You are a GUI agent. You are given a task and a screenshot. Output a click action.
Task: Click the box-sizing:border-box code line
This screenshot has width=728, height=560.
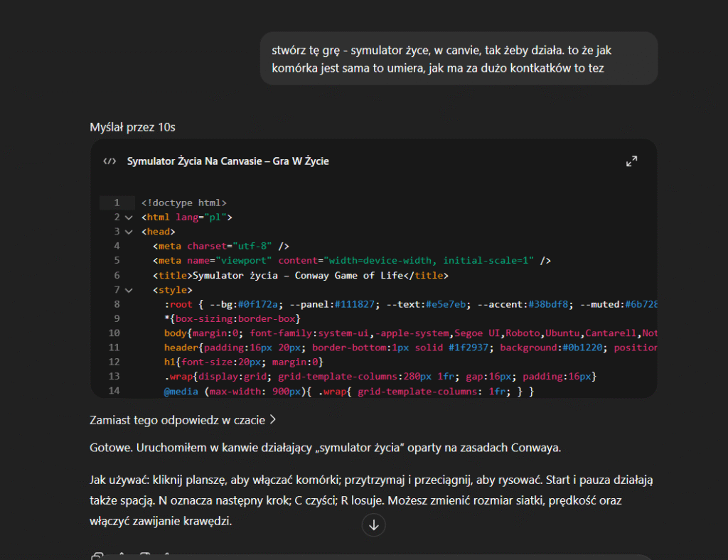click(x=232, y=319)
